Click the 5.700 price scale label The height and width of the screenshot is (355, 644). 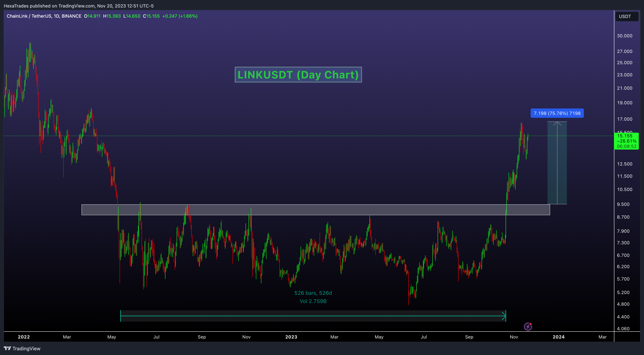point(623,279)
